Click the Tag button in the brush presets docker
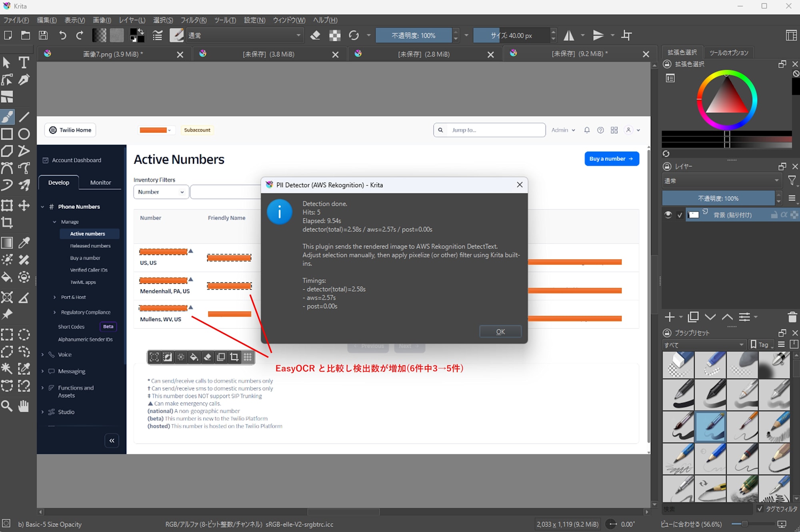Viewport: 800px width, 532px height. click(x=761, y=344)
